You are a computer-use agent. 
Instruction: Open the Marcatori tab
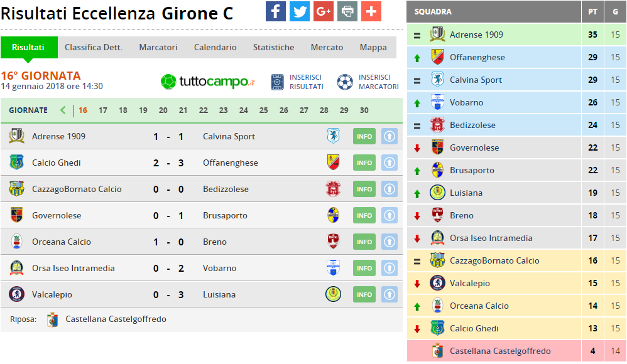[x=158, y=47]
